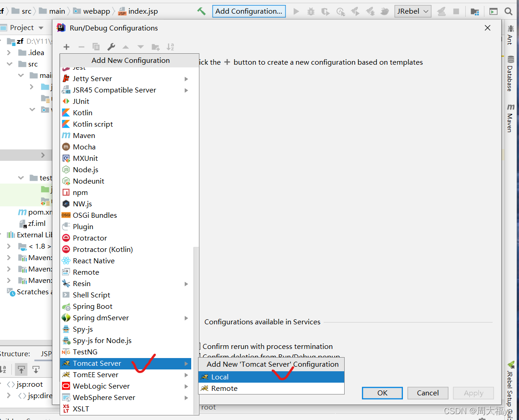
Task: Click the Move Up arrow in dialog toolbar
Action: coord(126,47)
